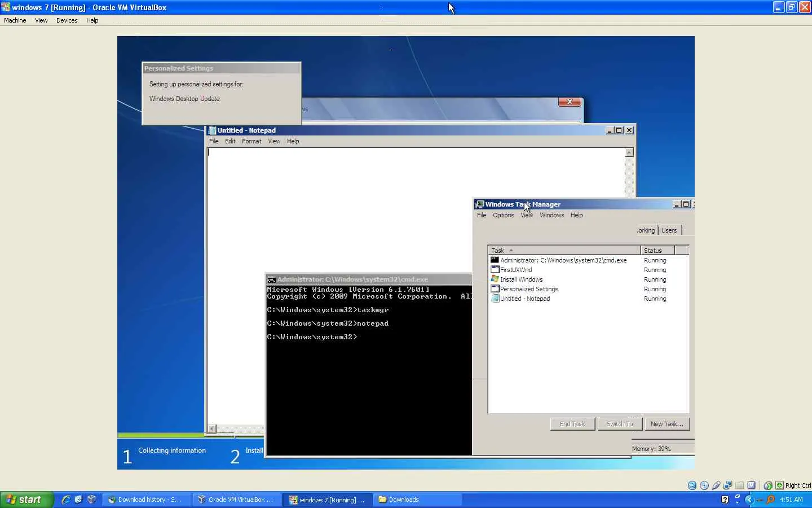Sort tasks by Task column header
The width and height of the screenshot is (812, 508).
tap(564, 250)
